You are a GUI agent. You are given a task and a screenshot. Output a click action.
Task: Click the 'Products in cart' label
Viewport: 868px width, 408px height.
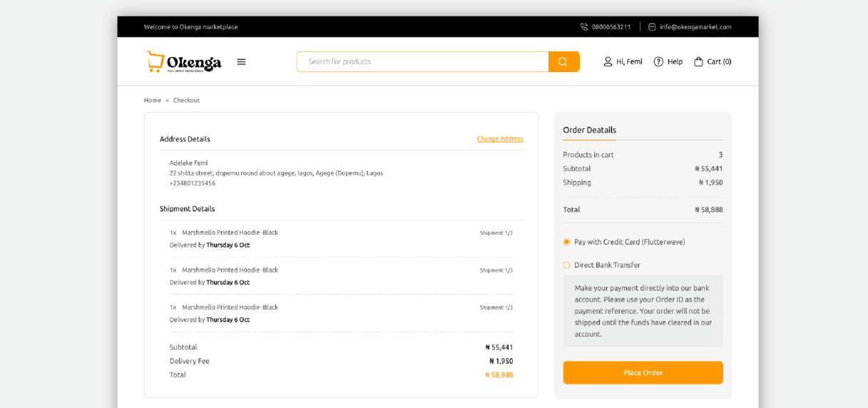(x=588, y=155)
